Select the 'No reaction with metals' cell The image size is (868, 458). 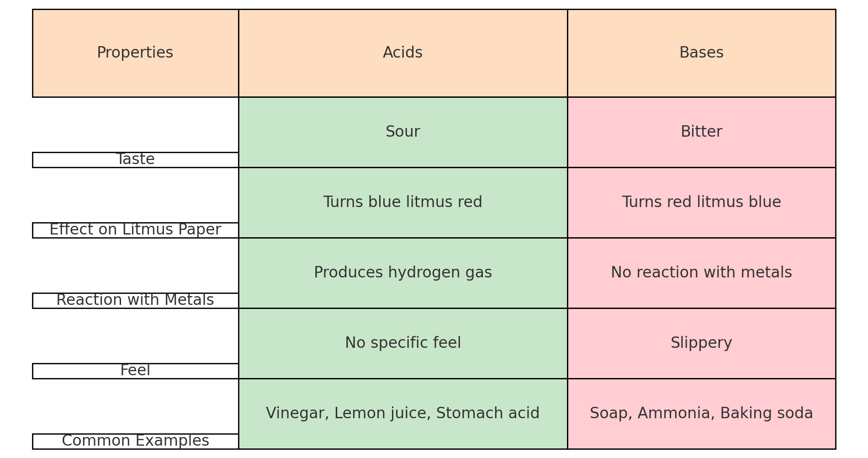pos(701,273)
